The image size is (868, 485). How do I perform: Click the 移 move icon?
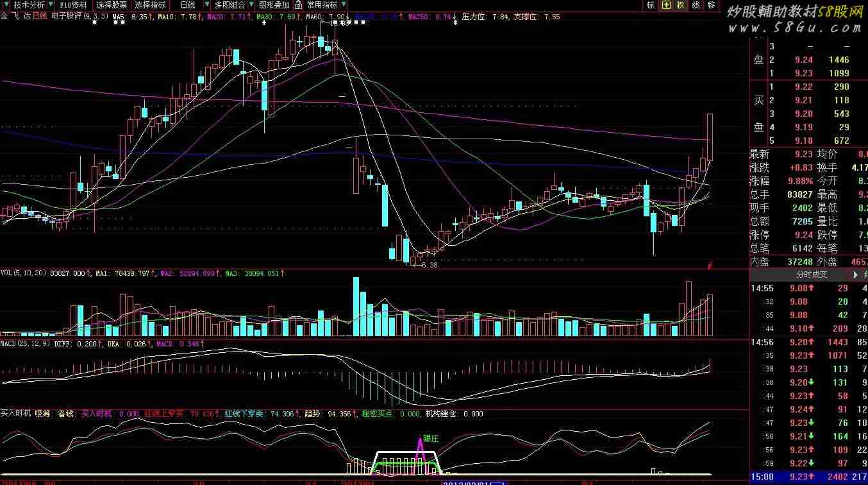(x=712, y=5)
